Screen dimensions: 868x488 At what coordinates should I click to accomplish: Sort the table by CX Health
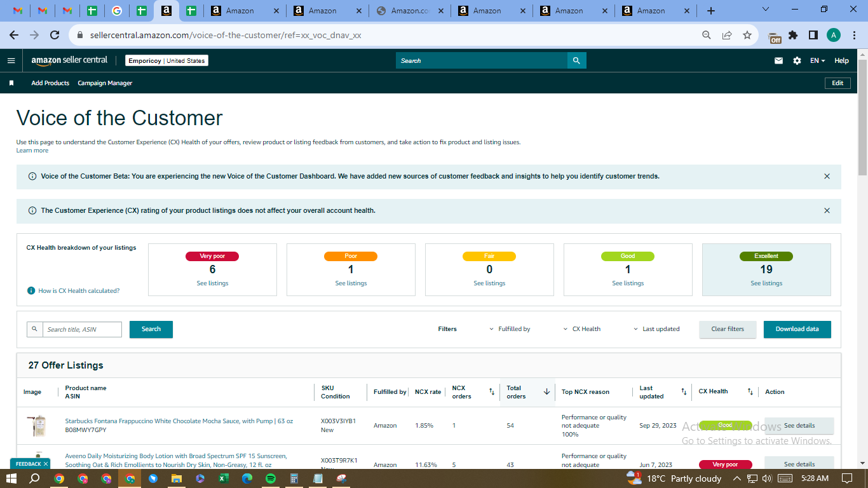[750, 392]
